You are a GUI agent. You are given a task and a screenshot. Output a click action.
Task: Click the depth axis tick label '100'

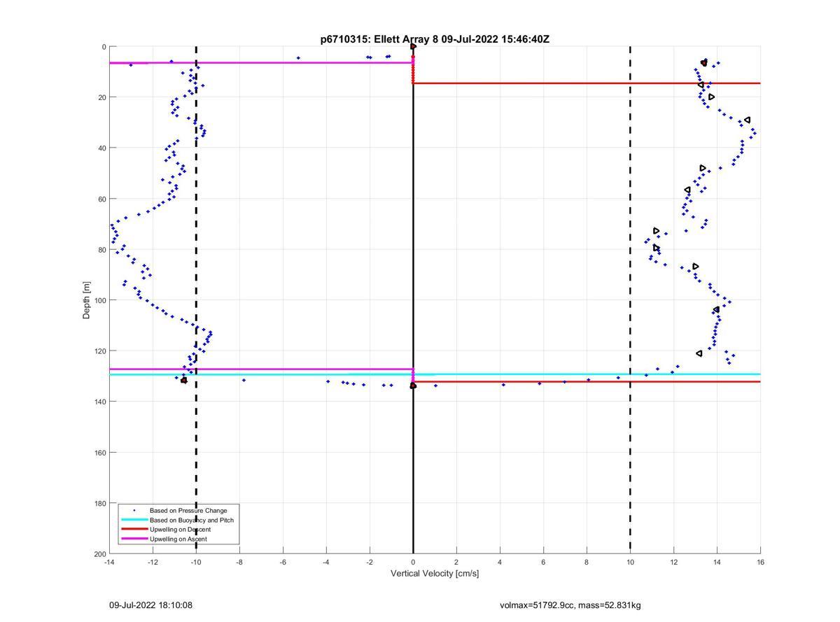tap(99, 300)
